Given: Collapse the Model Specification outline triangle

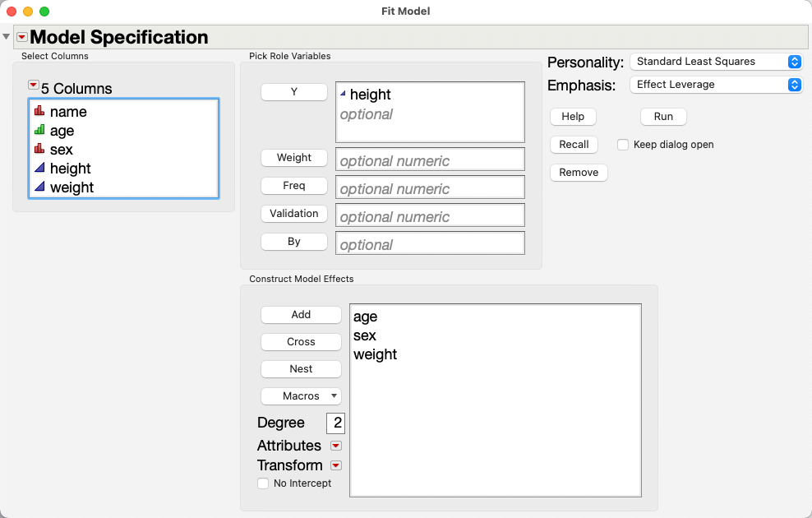Looking at the screenshot, I should coord(7,37).
